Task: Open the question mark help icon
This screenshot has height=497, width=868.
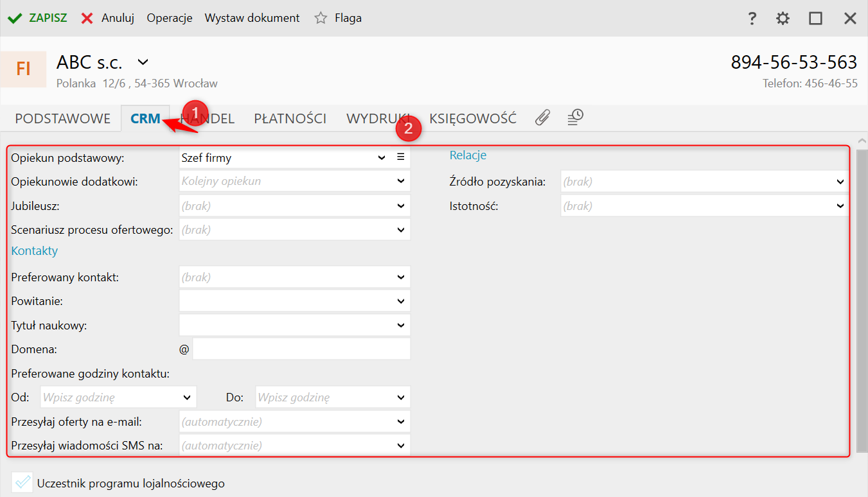Action: pyautogui.click(x=752, y=19)
